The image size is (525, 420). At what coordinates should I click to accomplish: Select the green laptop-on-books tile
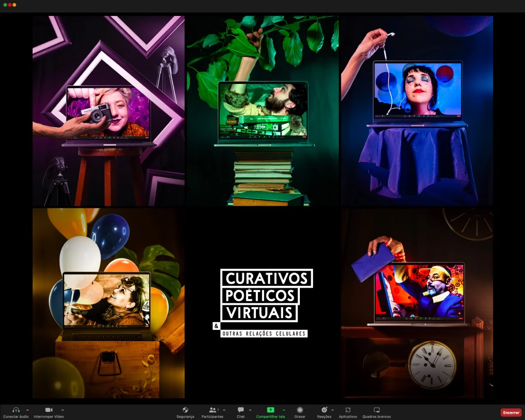(x=263, y=111)
